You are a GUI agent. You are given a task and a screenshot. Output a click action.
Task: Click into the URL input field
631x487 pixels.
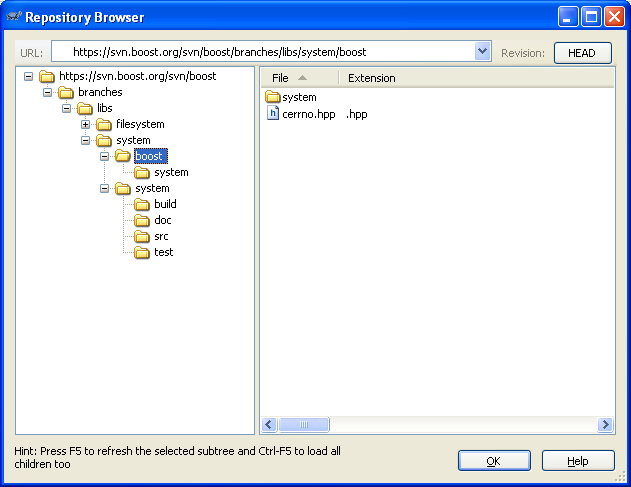click(x=263, y=52)
